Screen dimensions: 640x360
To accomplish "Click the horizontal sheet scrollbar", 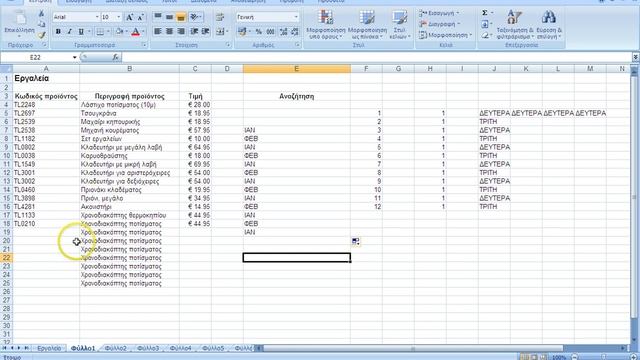I will [x=412, y=349].
